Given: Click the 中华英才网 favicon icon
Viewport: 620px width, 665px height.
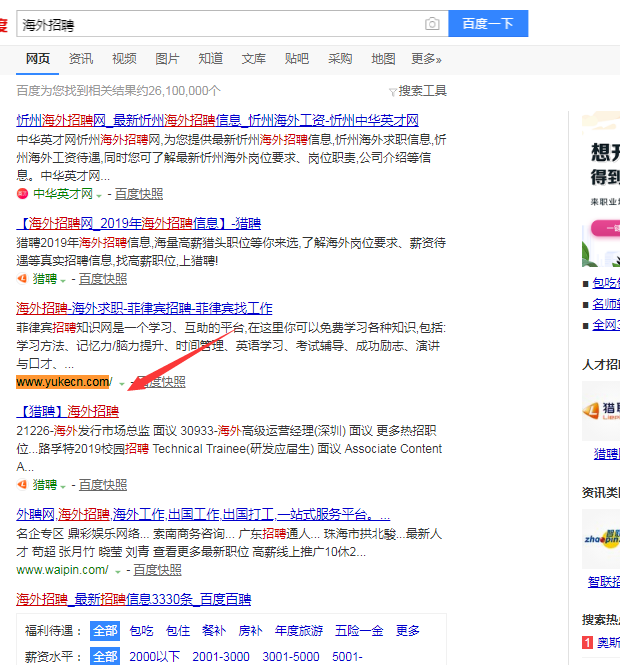Looking at the screenshot, I should [22, 194].
